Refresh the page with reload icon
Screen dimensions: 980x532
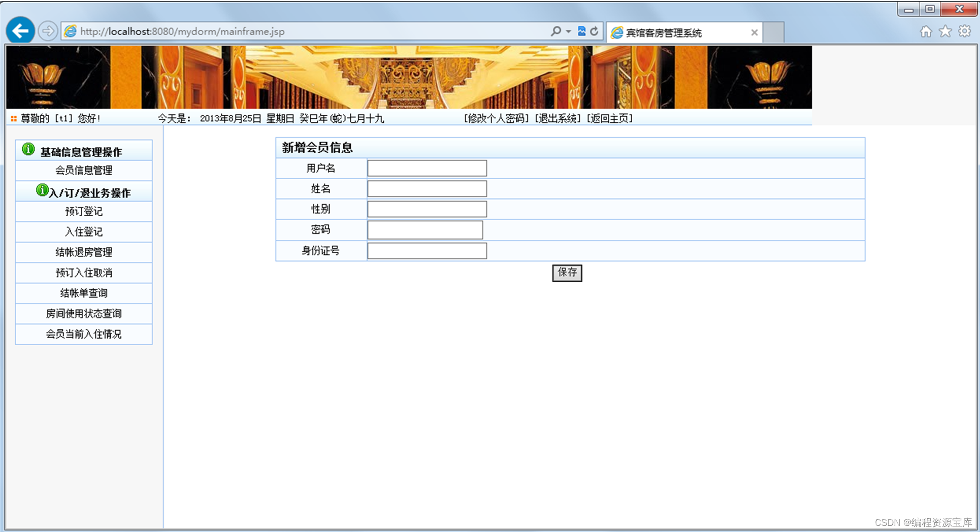594,31
